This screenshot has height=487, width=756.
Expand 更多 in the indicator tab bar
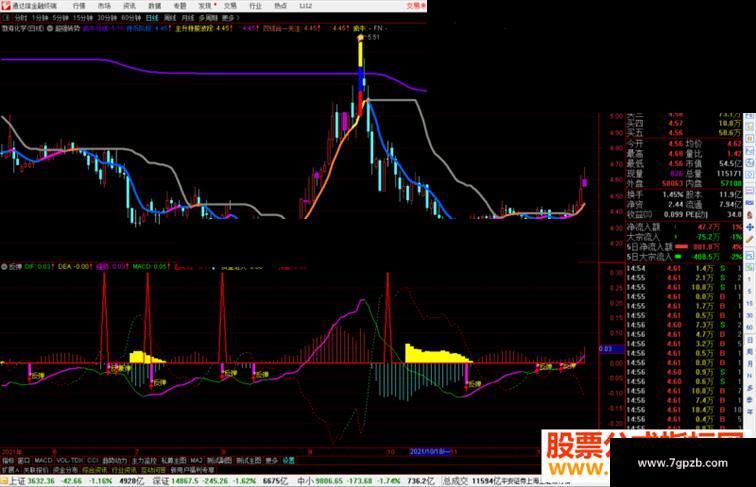[271, 460]
